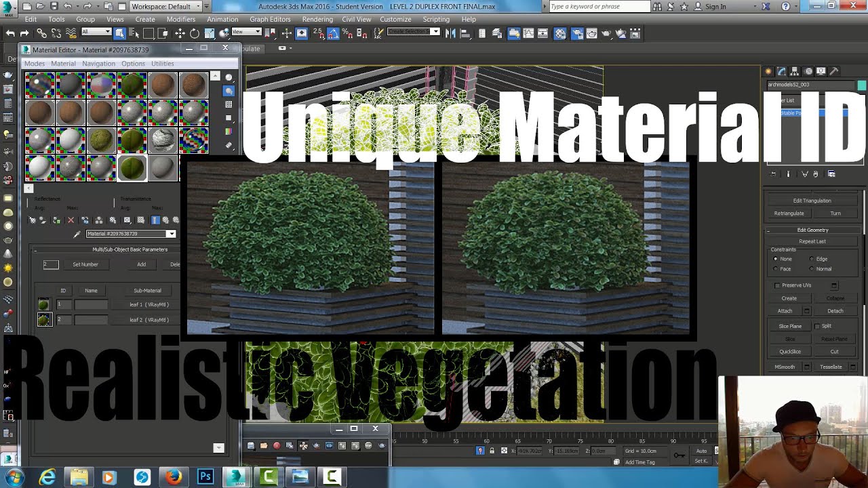Viewport: 868px width, 488px height.
Task: Open the reference coordinate View dropdown
Action: coord(246,32)
